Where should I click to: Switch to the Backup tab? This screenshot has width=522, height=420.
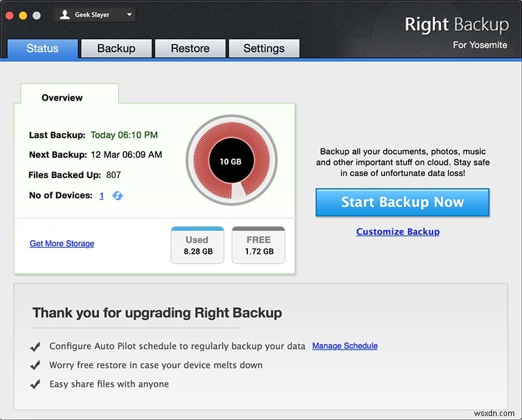click(x=116, y=48)
